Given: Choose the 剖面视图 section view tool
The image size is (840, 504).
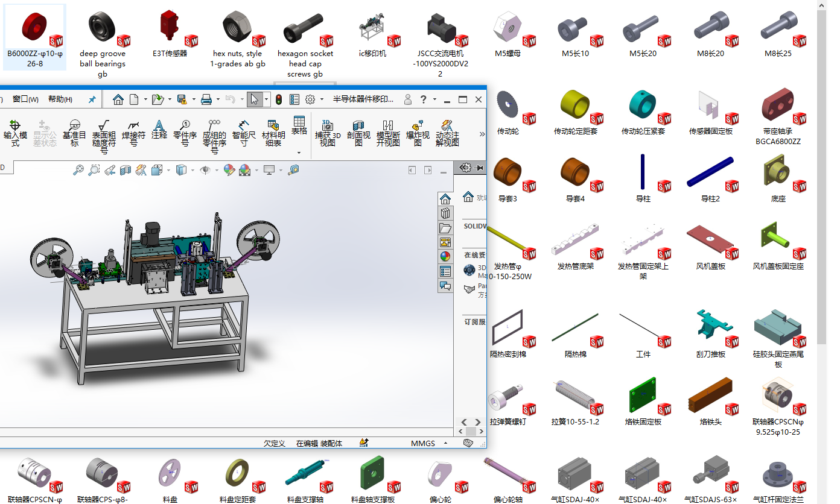Looking at the screenshot, I should [358, 133].
